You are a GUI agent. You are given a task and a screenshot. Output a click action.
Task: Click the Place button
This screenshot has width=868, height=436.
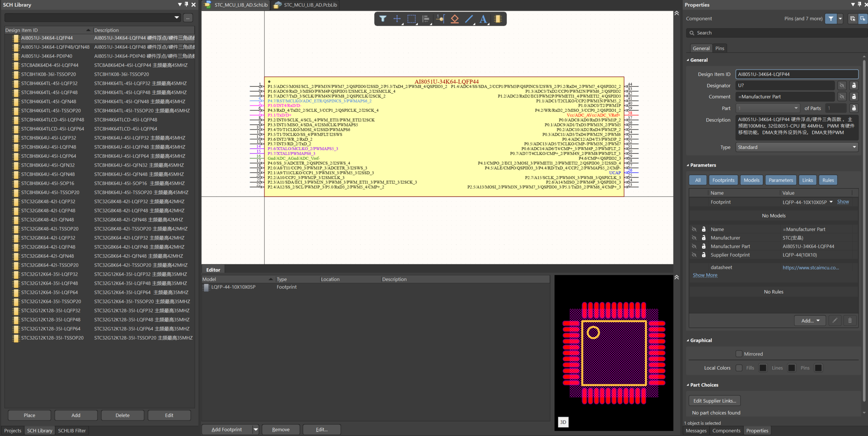click(29, 415)
